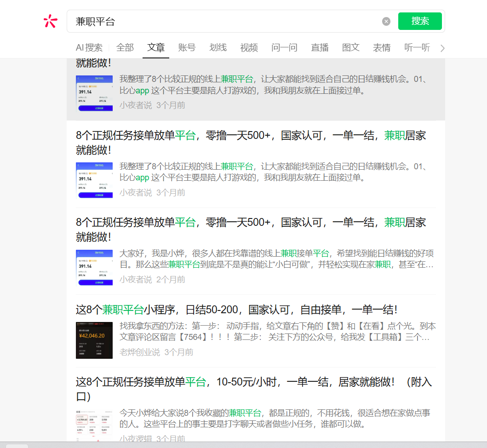Select the 文章 tab
The width and height of the screenshot is (487, 448).
click(156, 47)
